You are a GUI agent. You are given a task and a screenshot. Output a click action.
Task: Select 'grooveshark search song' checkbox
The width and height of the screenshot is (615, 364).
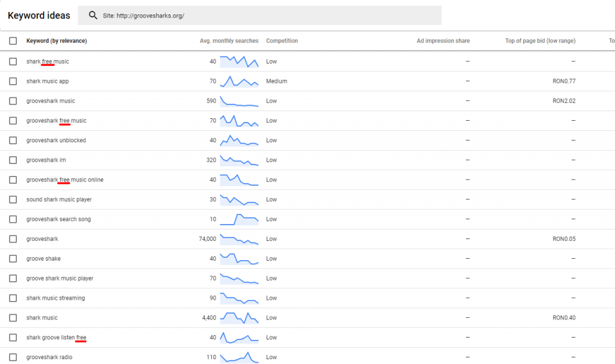tap(13, 219)
